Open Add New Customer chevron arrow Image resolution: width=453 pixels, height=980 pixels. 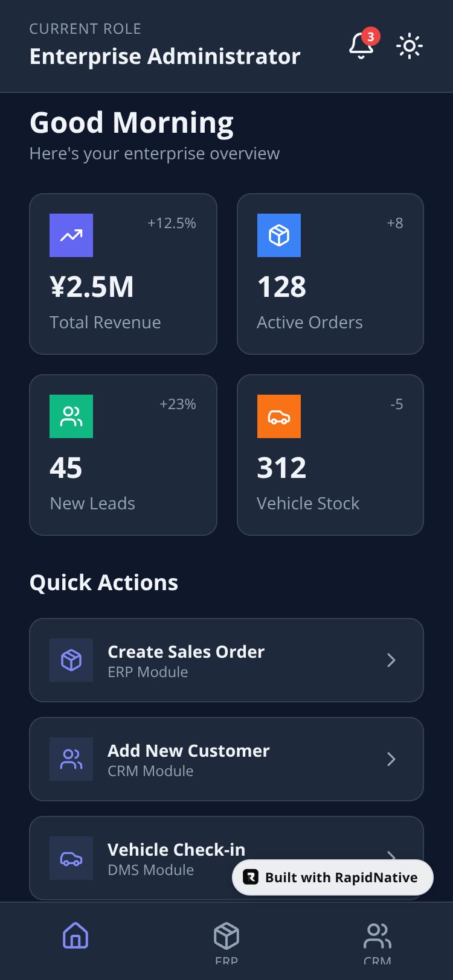coord(391,759)
